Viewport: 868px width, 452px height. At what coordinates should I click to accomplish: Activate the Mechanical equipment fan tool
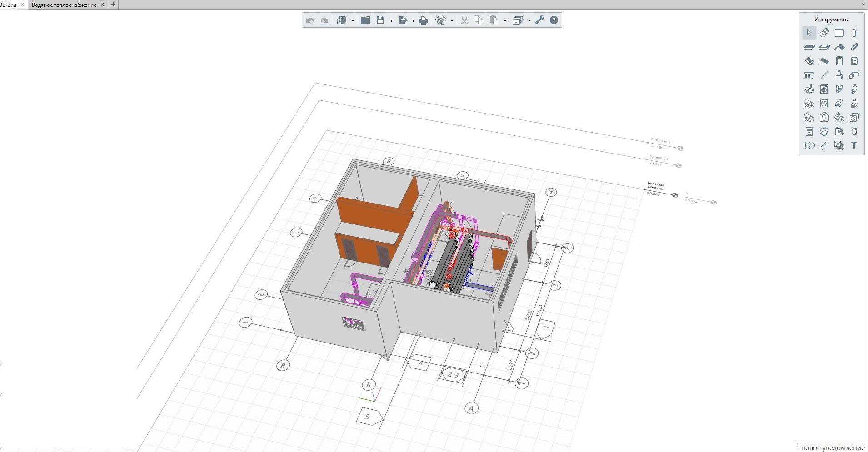pos(824,103)
